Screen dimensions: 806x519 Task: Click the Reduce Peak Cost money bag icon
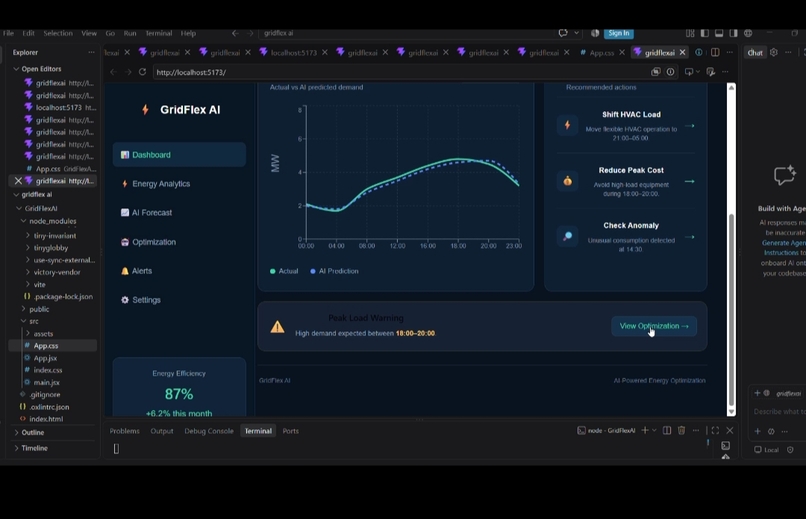567,181
